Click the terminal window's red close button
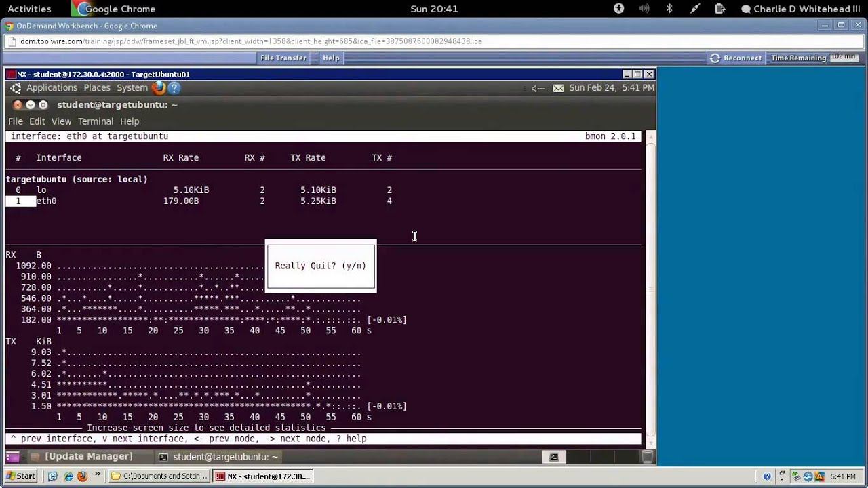Screen dimensions: 868x488 click(x=18, y=105)
